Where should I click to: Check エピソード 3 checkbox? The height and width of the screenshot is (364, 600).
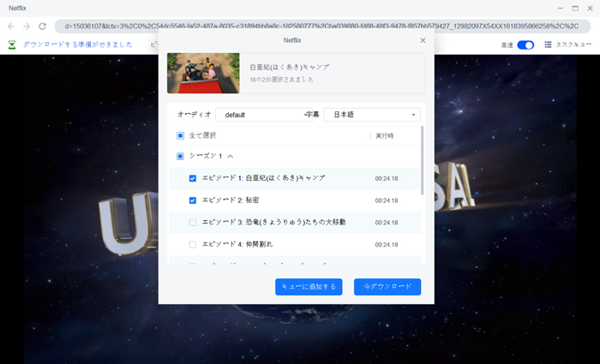pos(193,222)
